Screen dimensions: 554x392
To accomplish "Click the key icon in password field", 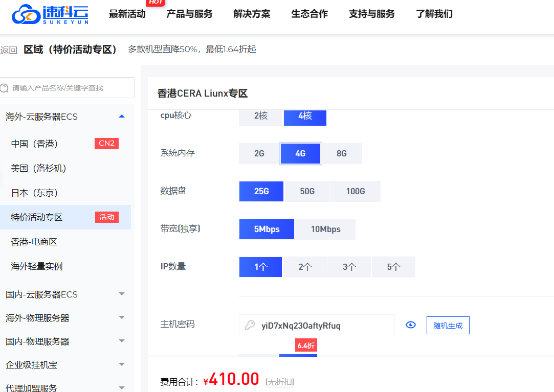I will [x=250, y=325].
